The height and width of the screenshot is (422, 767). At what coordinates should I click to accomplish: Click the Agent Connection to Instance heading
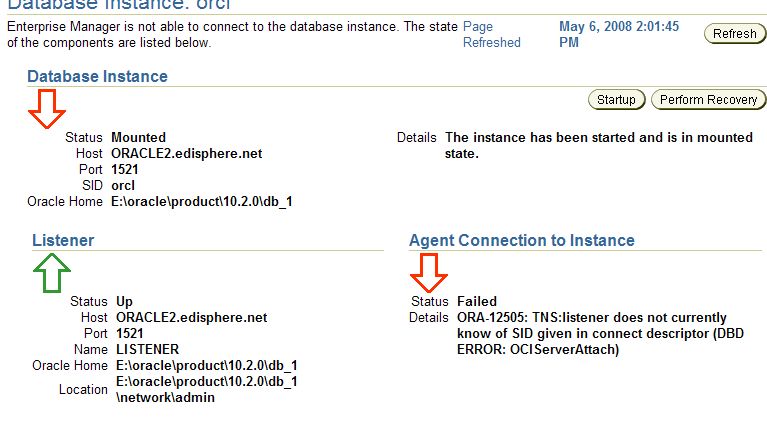click(x=521, y=240)
